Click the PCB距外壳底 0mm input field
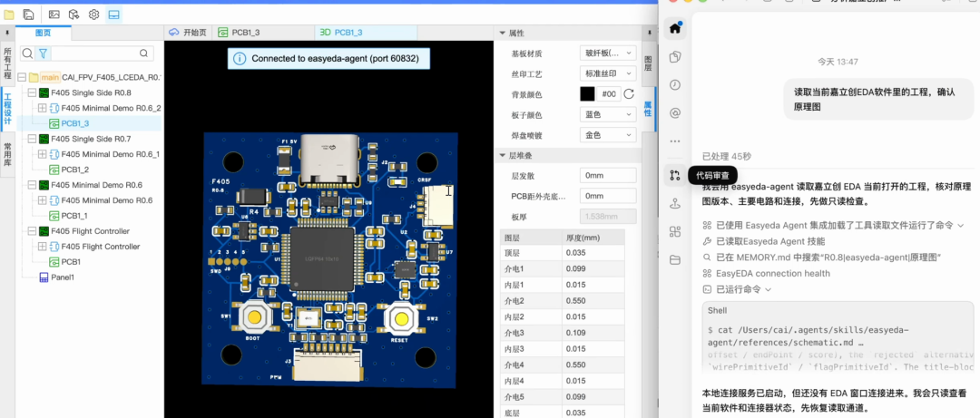Screen dimensions: 980x418 pos(607,196)
